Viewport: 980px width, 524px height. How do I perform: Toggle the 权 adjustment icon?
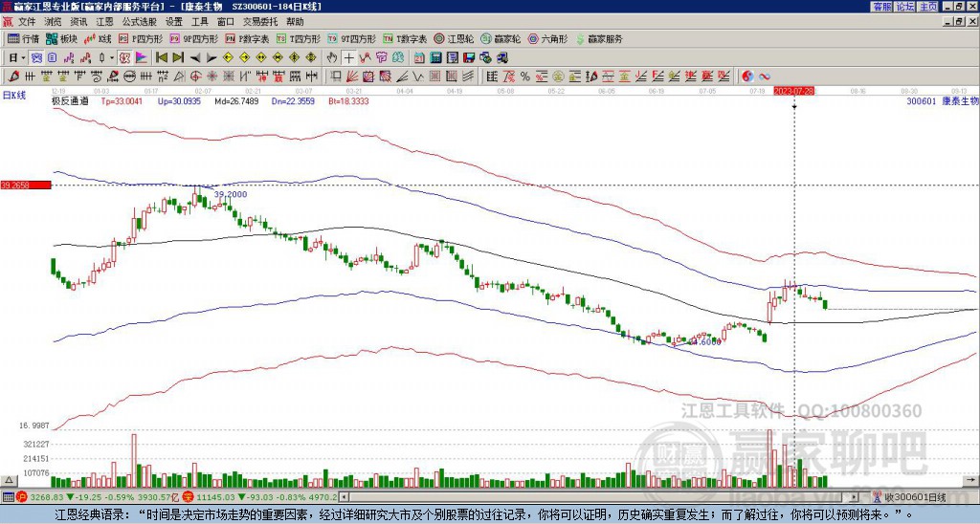tap(124, 57)
